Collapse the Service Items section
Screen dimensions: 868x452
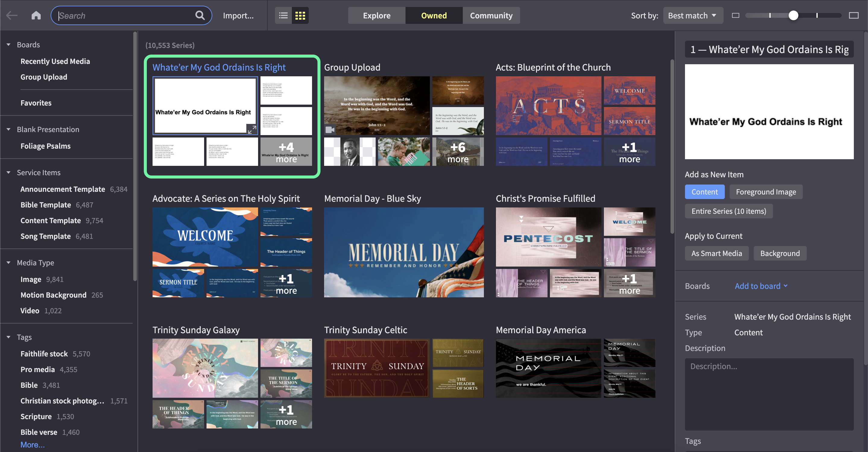(x=8, y=172)
